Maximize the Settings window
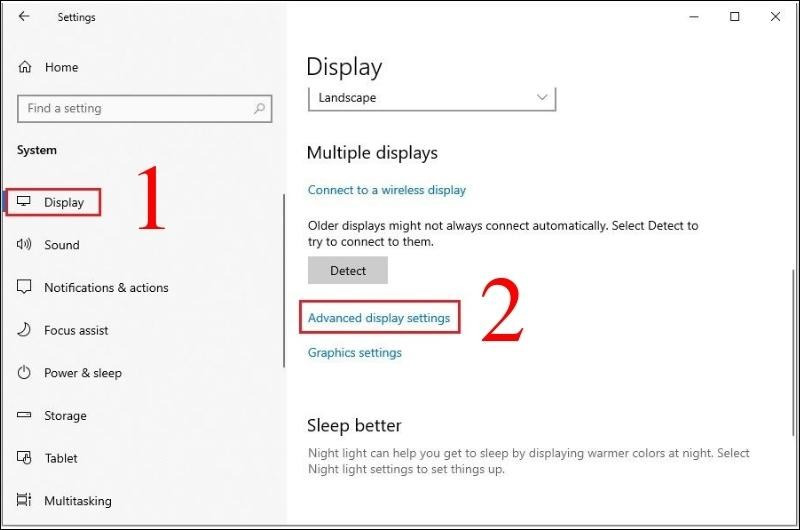Image resolution: width=800 pixels, height=530 pixels. [x=735, y=17]
